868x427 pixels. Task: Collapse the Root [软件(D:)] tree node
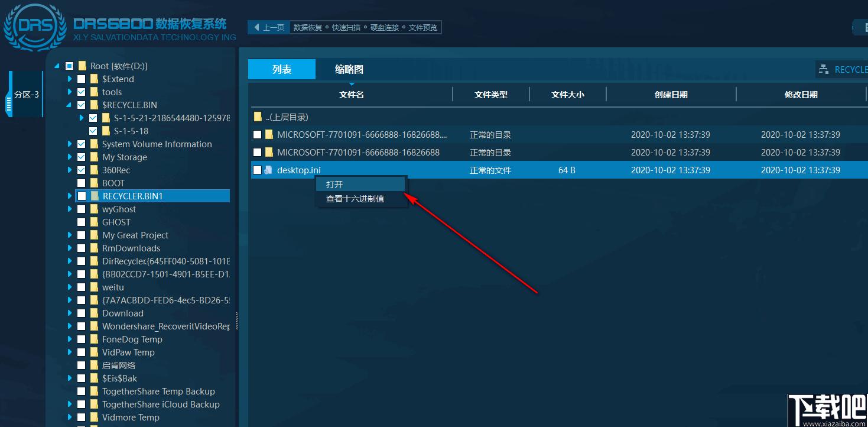click(57, 66)
